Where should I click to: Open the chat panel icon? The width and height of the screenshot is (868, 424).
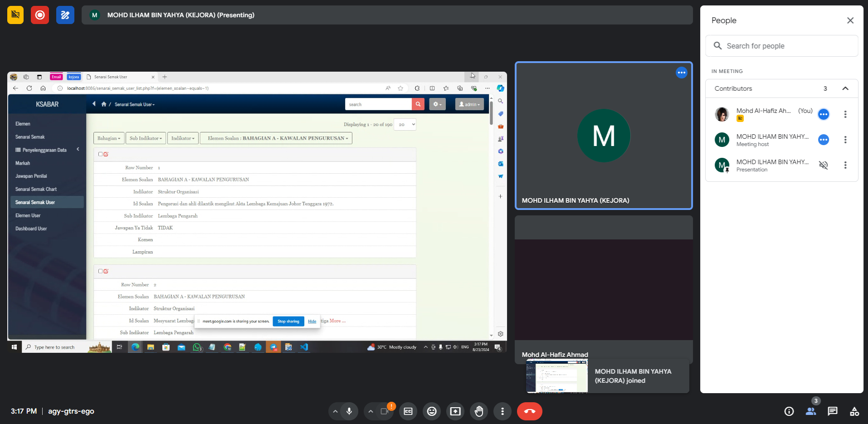833,411
